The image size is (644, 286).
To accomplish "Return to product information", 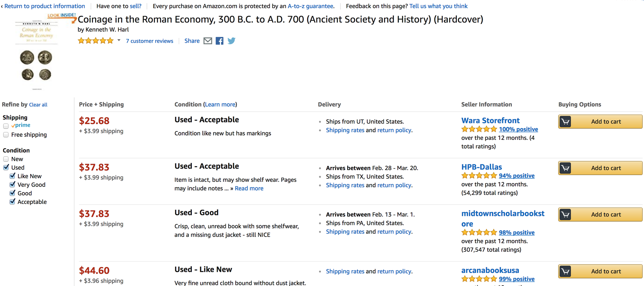I will pyautogui.click(x=44, y=6).
